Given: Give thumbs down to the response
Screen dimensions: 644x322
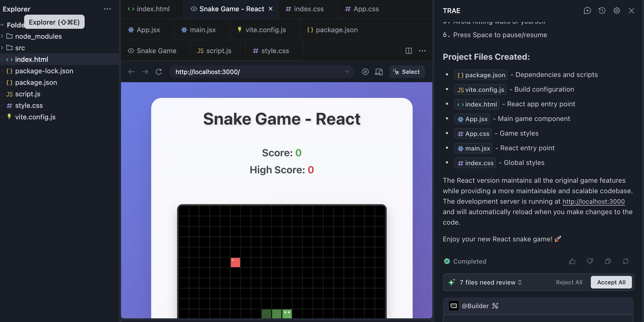Looking at the screenshot, I should [590, 261].
